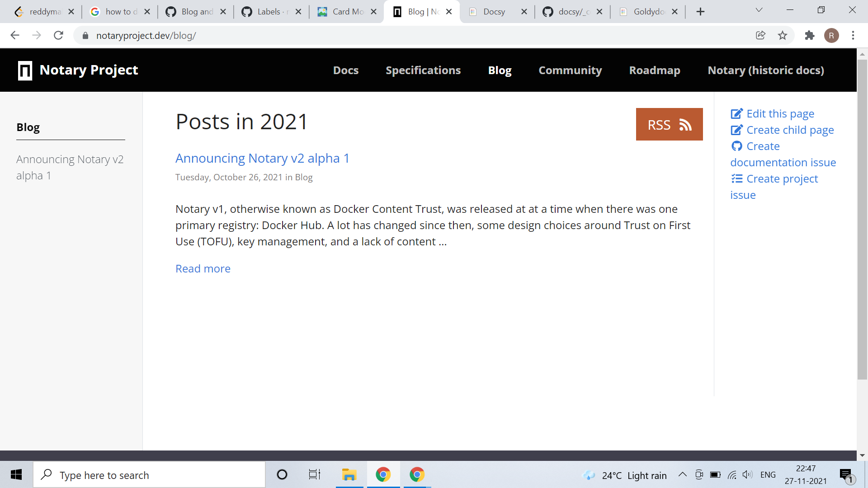Image resolution: width=868 pixels, height=488 pixels.
Task: Open the tab search dropdown arrow
Action: pos(759,9)
